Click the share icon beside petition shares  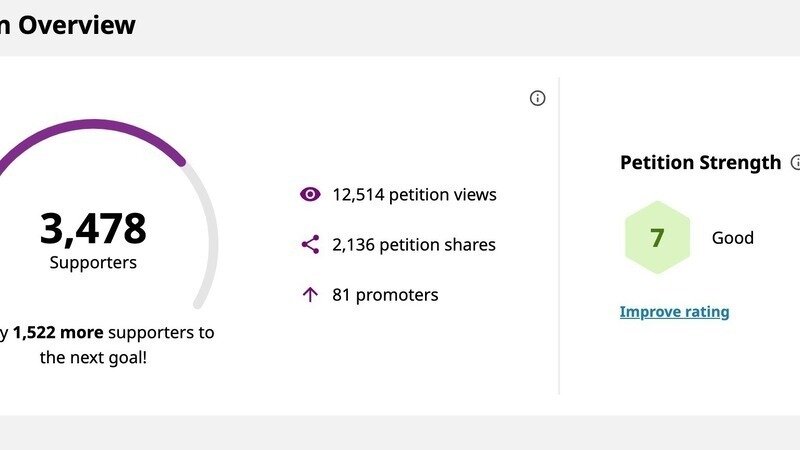click(310, 244)
